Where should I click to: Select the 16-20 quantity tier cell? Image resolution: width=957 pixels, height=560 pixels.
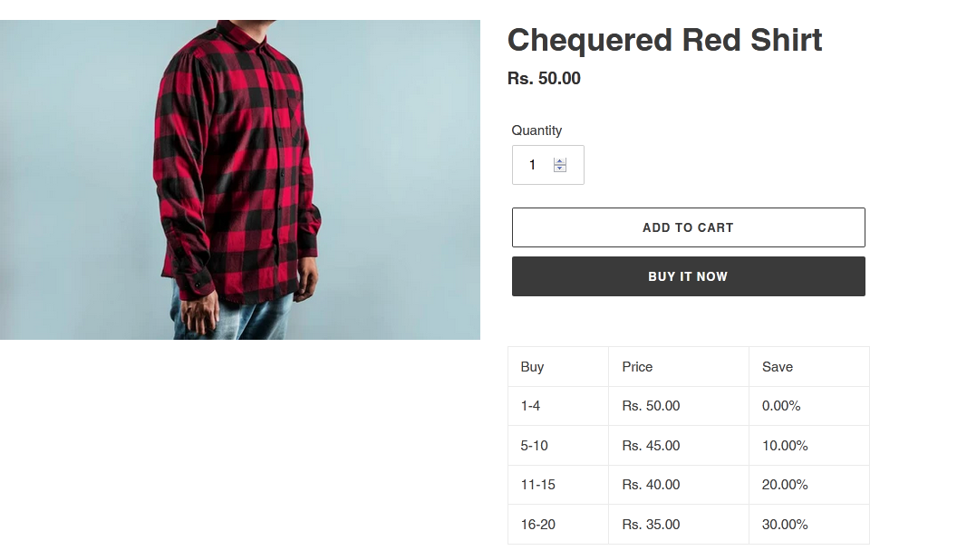click(x=537, y=525)
